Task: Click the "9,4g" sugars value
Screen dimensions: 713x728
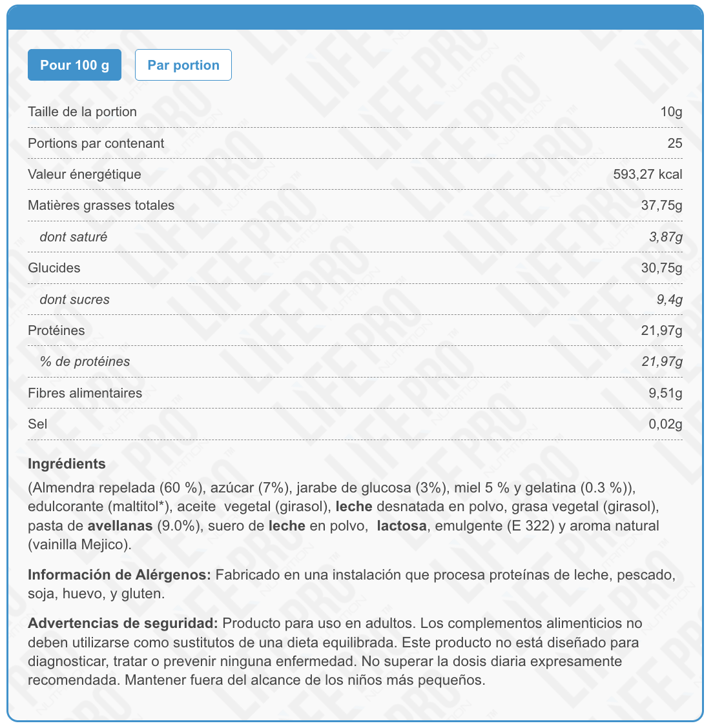Action: (x=669, y=299)
